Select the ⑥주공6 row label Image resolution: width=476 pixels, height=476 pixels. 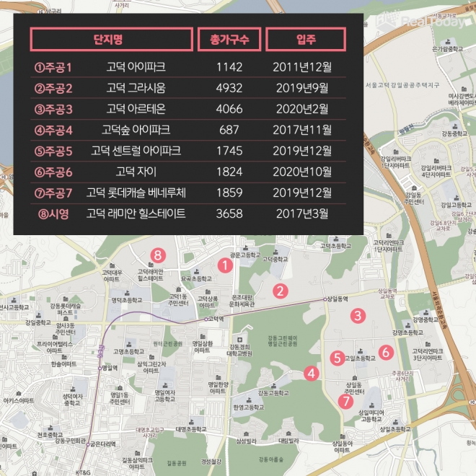point(53,172)
